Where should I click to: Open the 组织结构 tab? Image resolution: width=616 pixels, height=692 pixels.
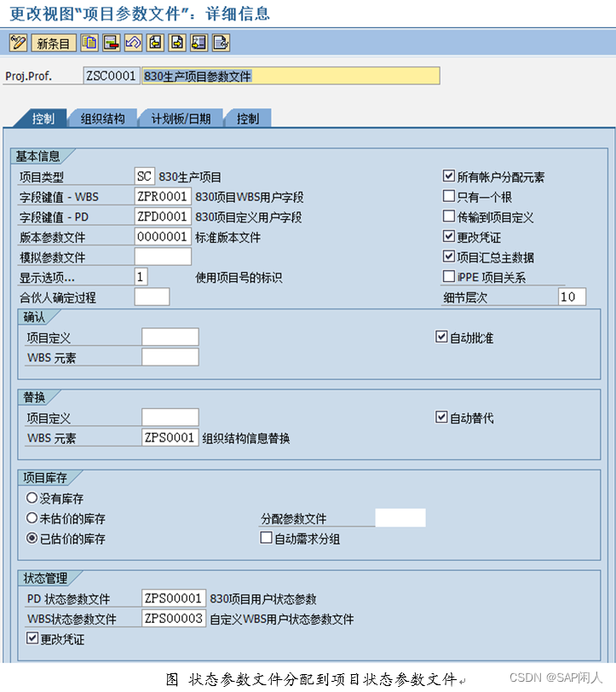coord(102,118)
